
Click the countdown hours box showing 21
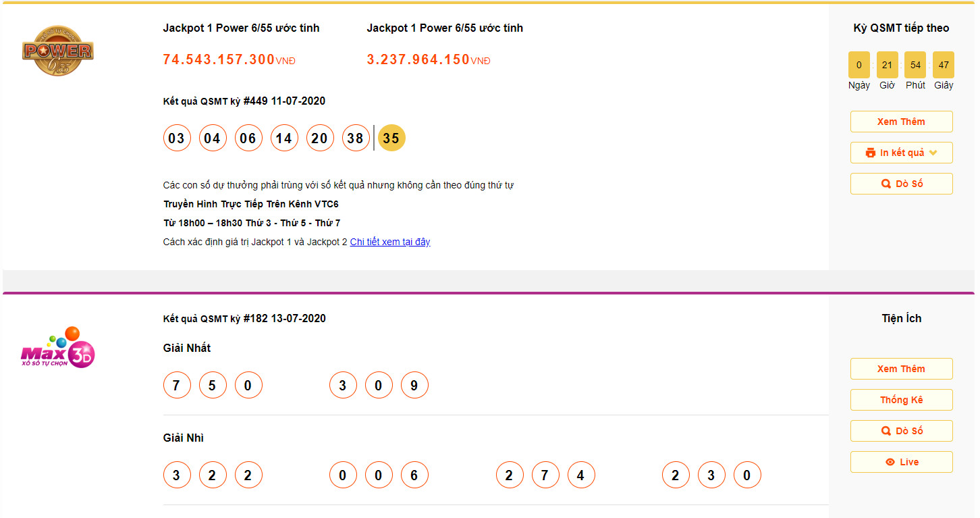[x=887, y=65]
